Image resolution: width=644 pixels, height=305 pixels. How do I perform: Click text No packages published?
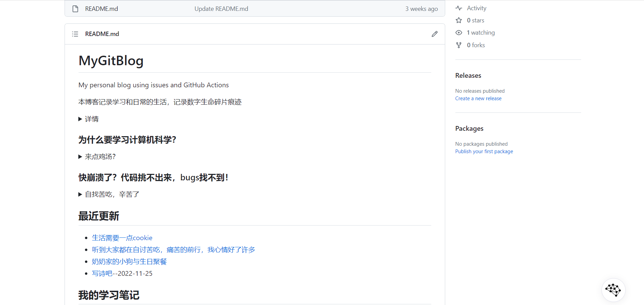482,144
